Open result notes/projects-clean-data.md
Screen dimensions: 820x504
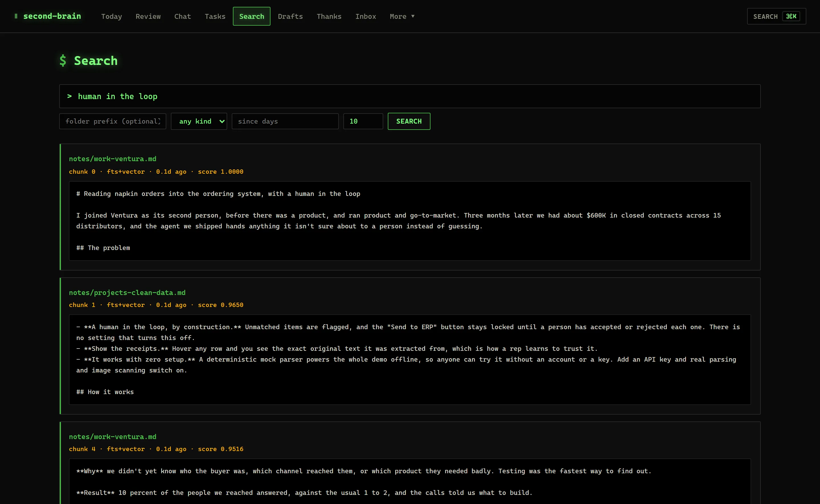pos(127,293)
